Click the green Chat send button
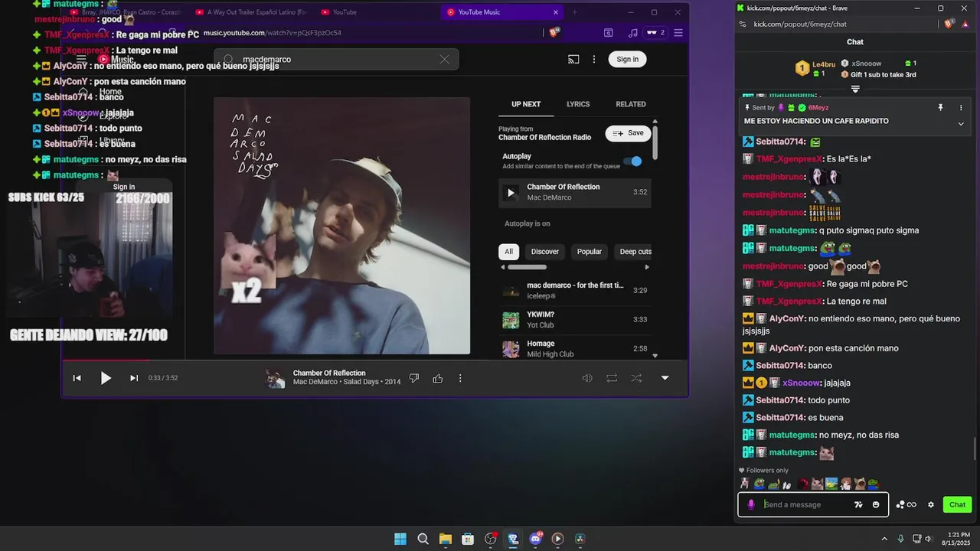The image size is (980, 551). point(957,504)
